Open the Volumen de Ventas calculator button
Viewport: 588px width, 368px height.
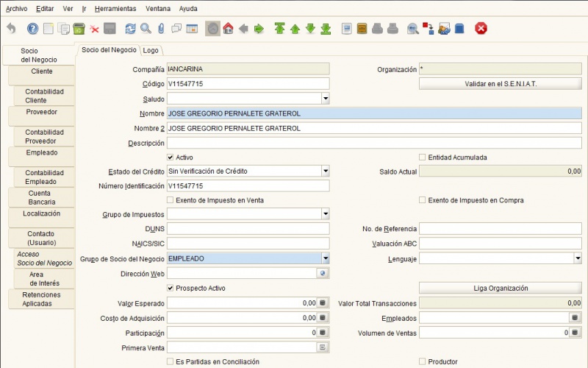(575, 333)
